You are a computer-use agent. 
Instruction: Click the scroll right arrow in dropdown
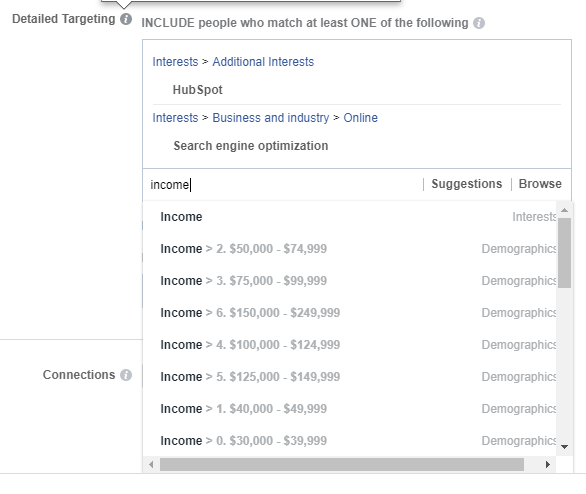pyautogui.click(x=548, y=464)
